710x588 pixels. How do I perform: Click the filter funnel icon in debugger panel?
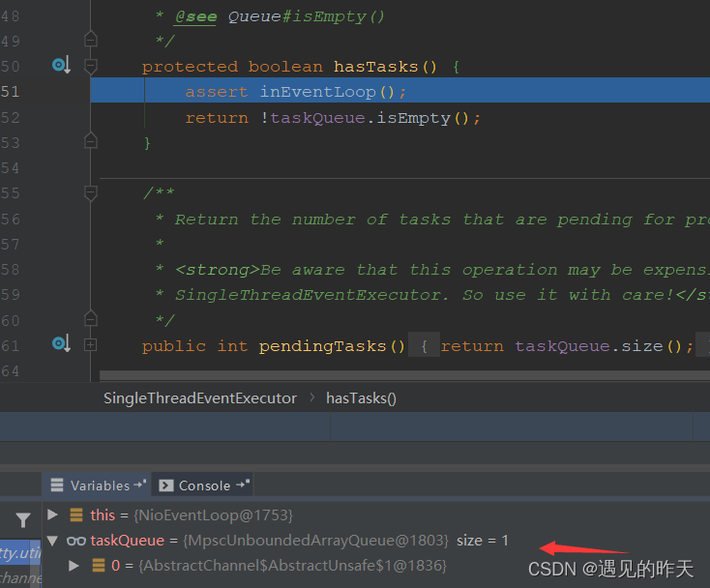click(x=22, y=520)
